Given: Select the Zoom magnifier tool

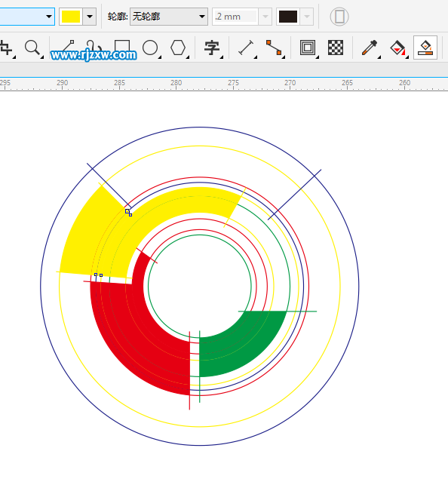Looking at the screenshot, I should click(32, 48).
